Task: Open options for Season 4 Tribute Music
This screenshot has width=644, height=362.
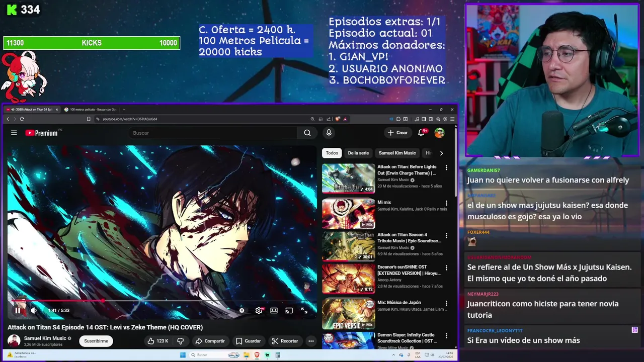Action: [x=446, y=235]
